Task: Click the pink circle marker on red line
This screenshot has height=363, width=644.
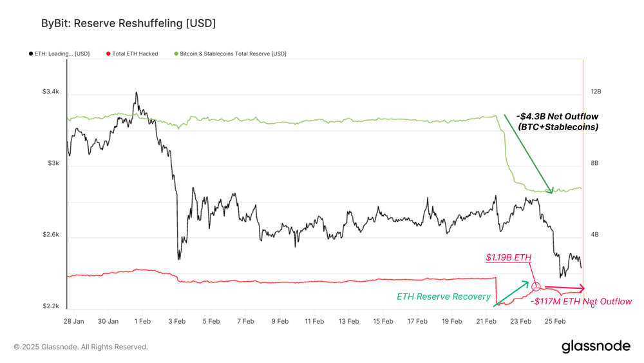Action: (536, 286)
